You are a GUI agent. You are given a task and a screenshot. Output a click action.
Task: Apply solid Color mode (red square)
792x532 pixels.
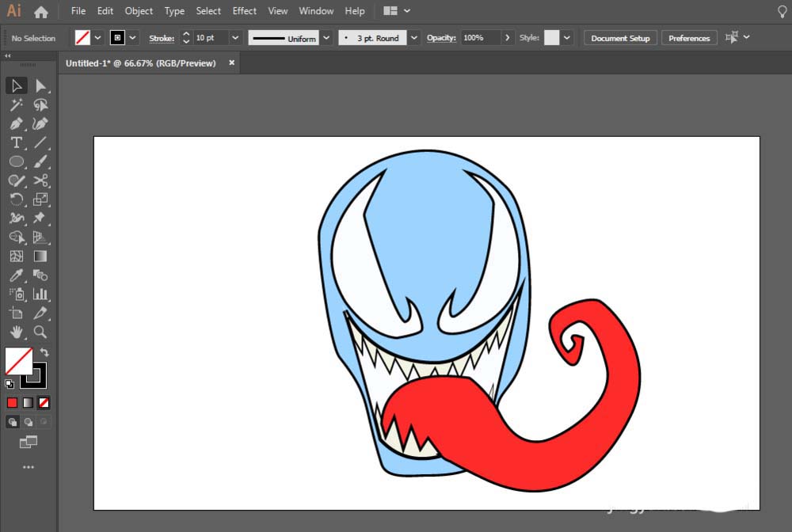[x=12, y=403]
